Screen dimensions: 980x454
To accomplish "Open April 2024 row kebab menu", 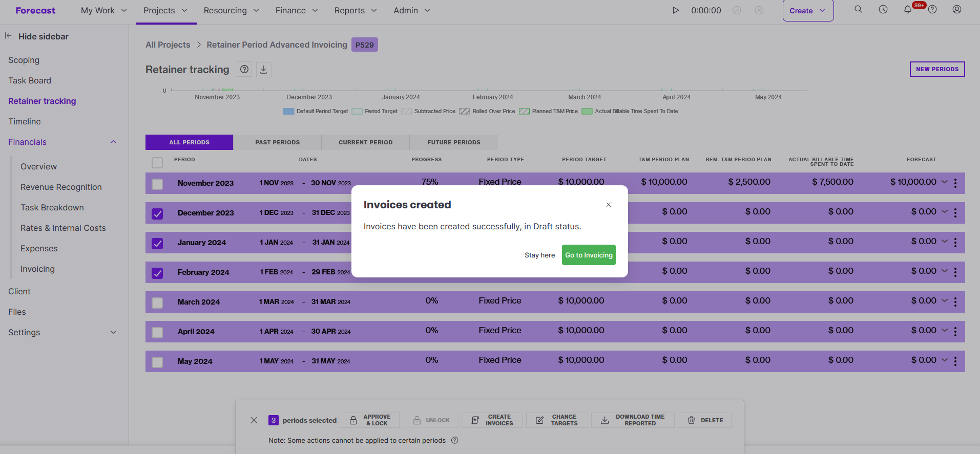I will (x=955, y=332).
